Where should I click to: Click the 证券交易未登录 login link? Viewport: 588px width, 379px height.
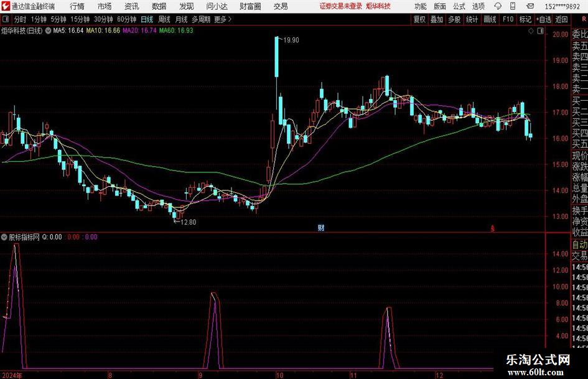pos(341,6)
